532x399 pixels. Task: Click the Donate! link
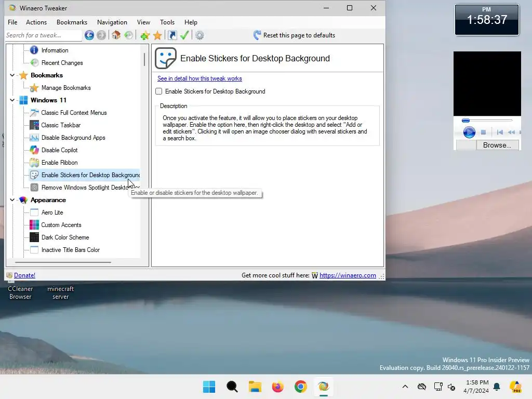click(x=24, y=275)
